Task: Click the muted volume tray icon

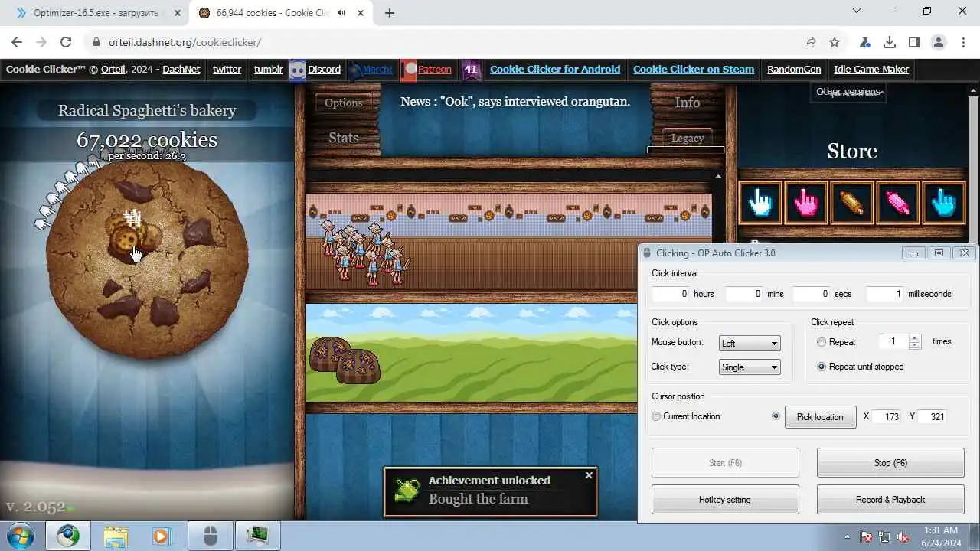Action: (x=903, y=536)
